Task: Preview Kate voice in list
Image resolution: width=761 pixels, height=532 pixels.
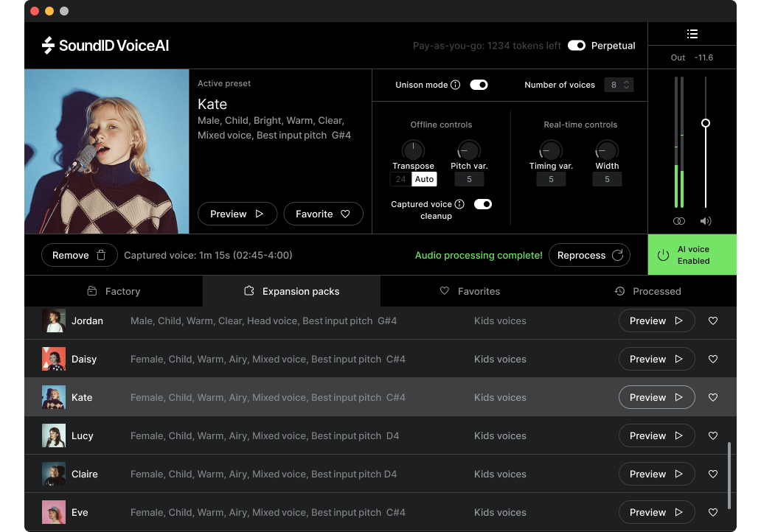Action: (656, 397)
